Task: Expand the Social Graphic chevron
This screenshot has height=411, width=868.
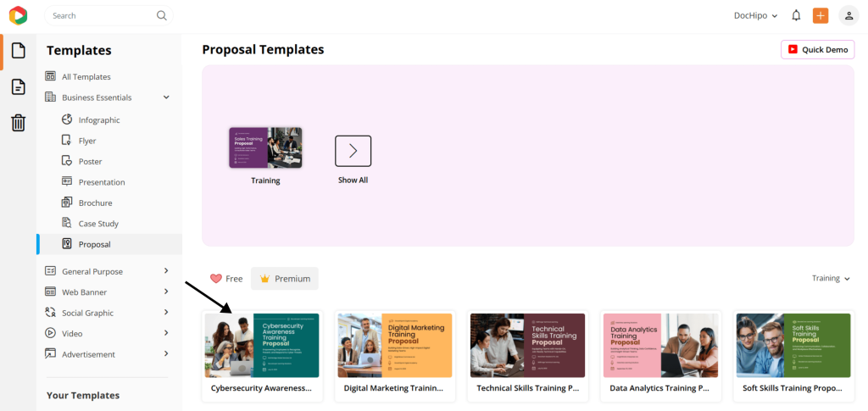Action: point(166,312)
